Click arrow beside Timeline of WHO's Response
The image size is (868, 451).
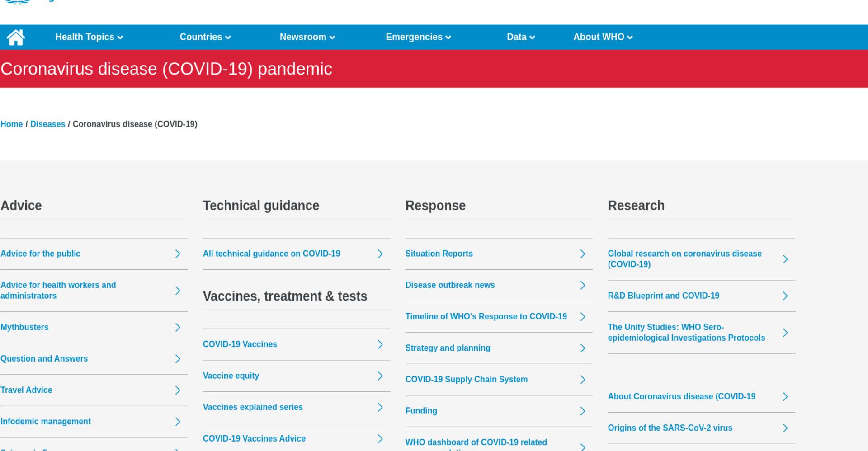point(583,317)
